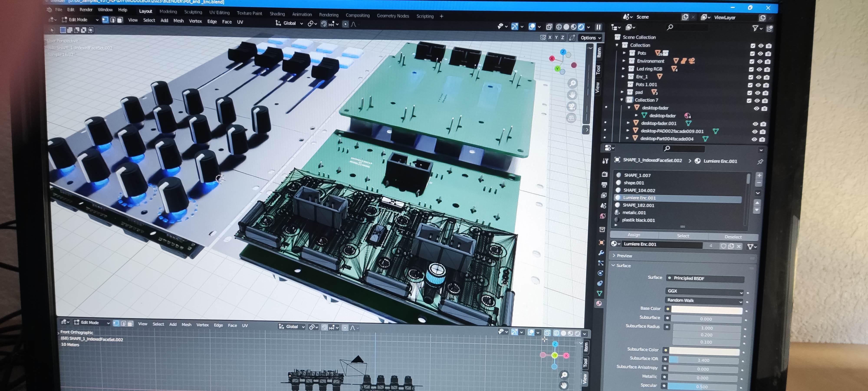
Task: Hide the Pots collection with eye icon
Action: coord(760,54)
